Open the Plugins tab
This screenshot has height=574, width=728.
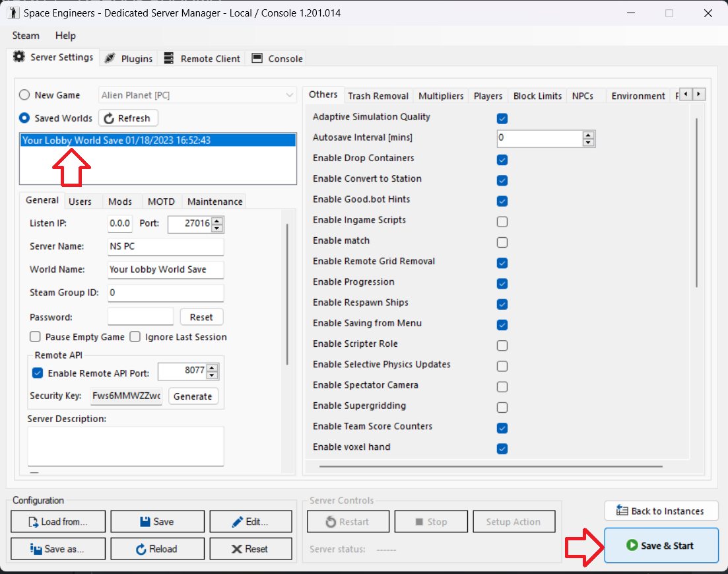[129, 59]
